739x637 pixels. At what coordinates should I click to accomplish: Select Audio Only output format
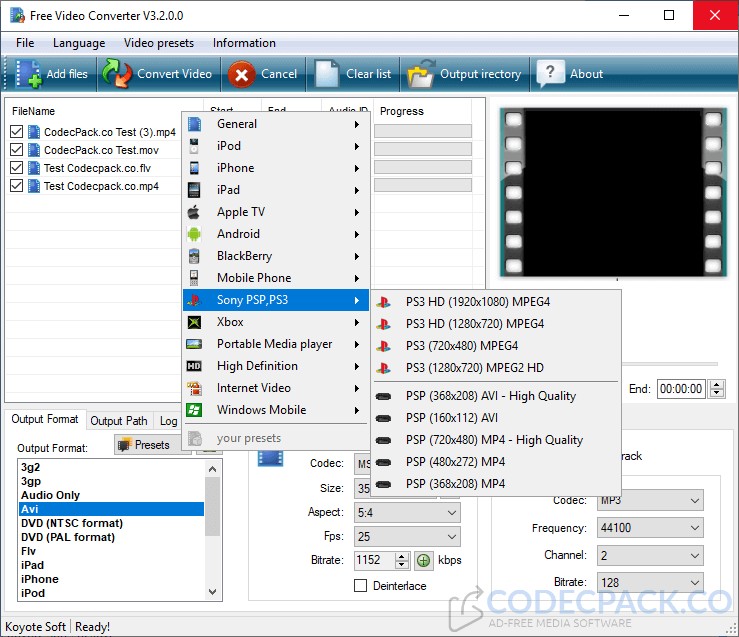112,496
